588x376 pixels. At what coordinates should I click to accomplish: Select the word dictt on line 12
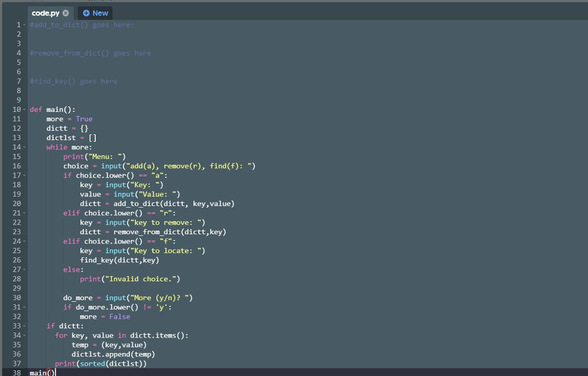(x=56, y=128)
